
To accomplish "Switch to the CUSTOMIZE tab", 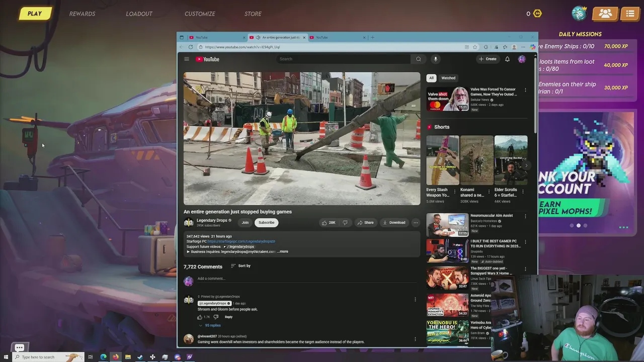I will (200, 14).
